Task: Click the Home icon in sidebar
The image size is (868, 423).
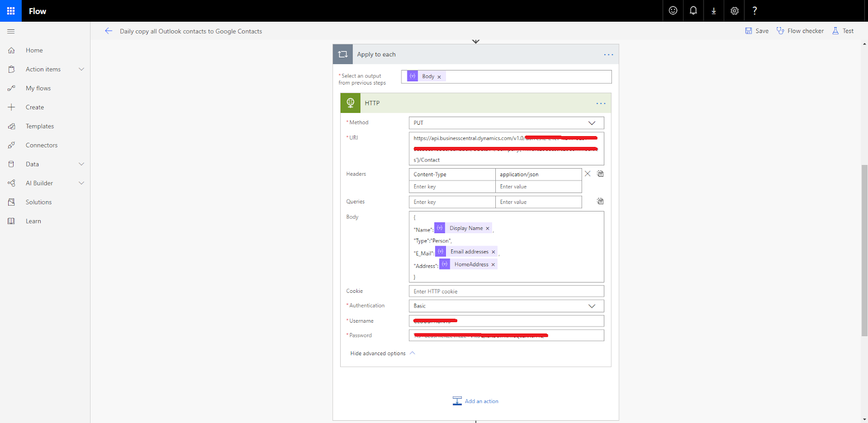Action: tap(11, 50)
